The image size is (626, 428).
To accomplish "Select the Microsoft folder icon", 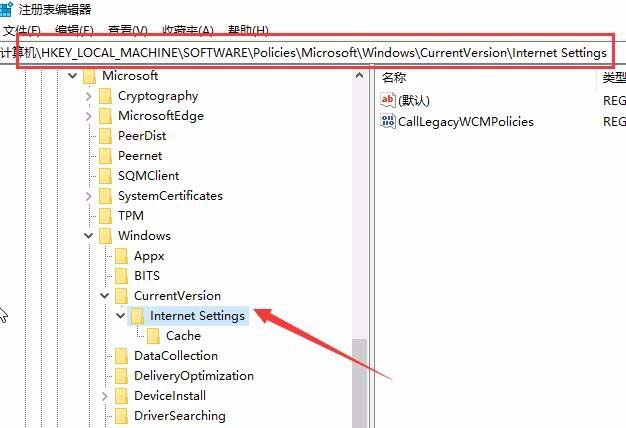I will (x=89, y=76).
